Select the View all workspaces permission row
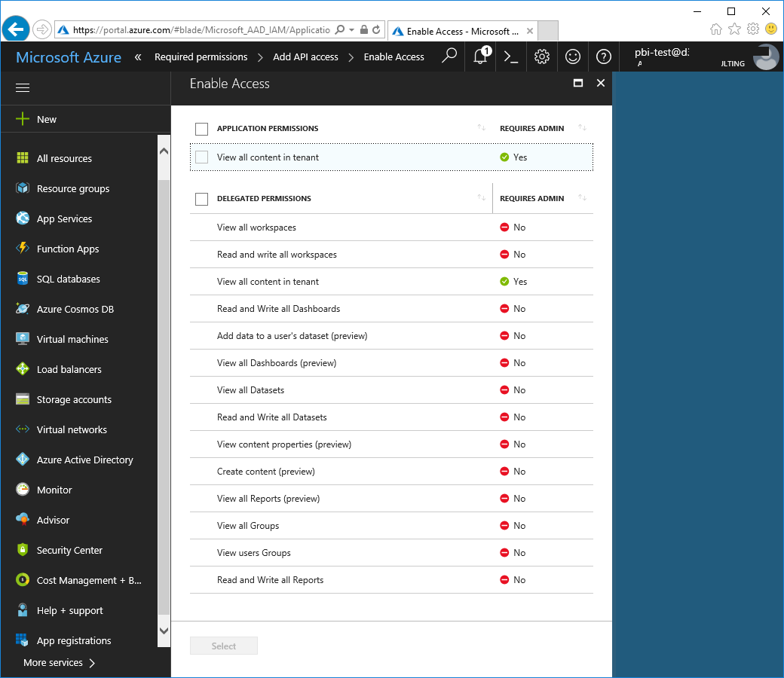Image resolution: width=784 pixels, height=678 pixels. (x=391, y=228)
